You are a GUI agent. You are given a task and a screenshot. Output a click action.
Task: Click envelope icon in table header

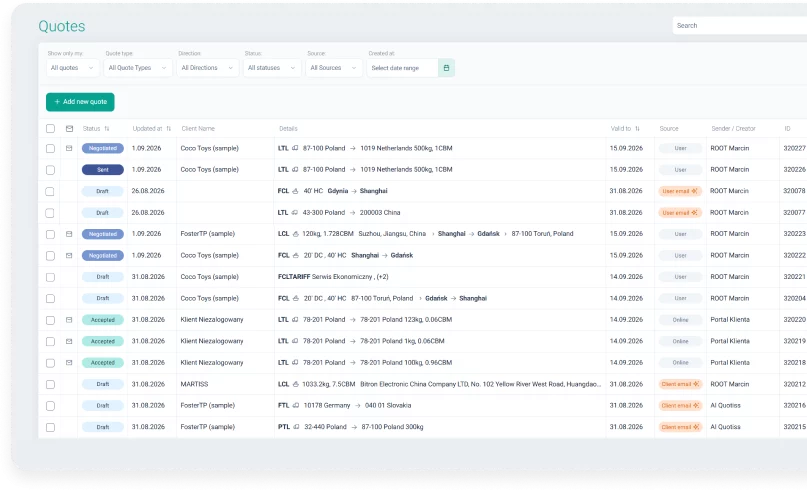tap(69, 129)
